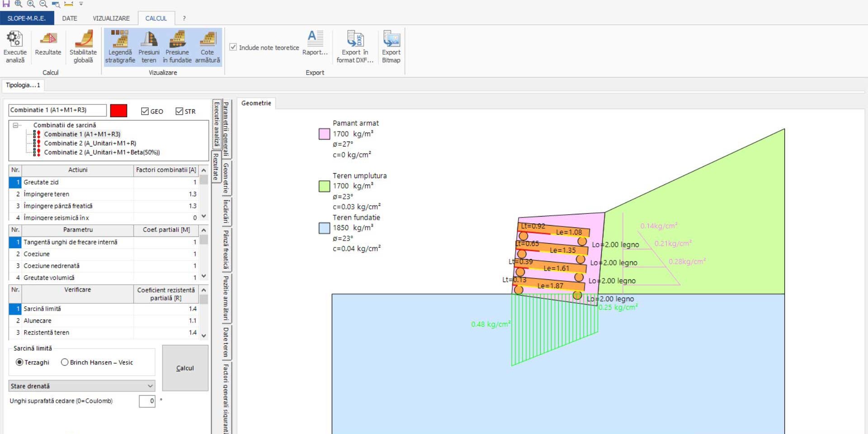Image resolution: width=868 pixels, height=434 pixels.
Task: Open the VIZUALIZARE ribbon tab
Action: 111,18
